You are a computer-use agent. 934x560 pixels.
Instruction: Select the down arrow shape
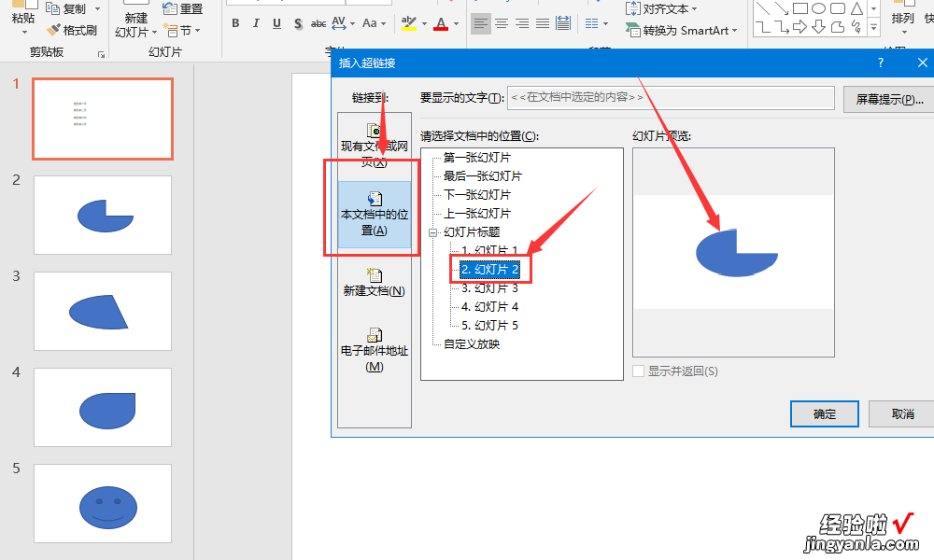point(819,27)
